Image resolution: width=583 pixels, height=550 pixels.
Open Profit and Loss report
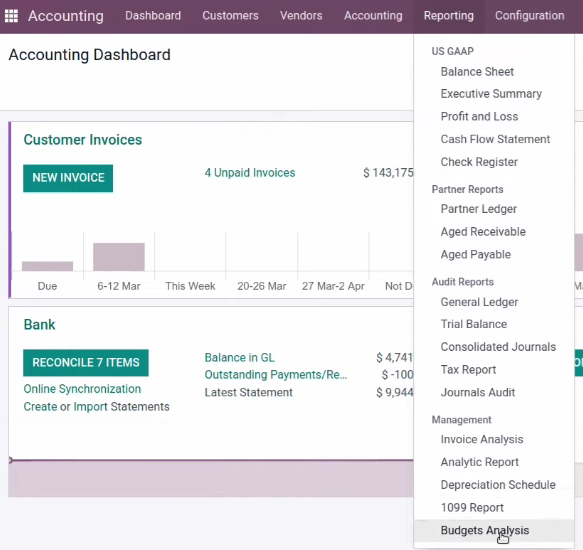pos(479,116)
